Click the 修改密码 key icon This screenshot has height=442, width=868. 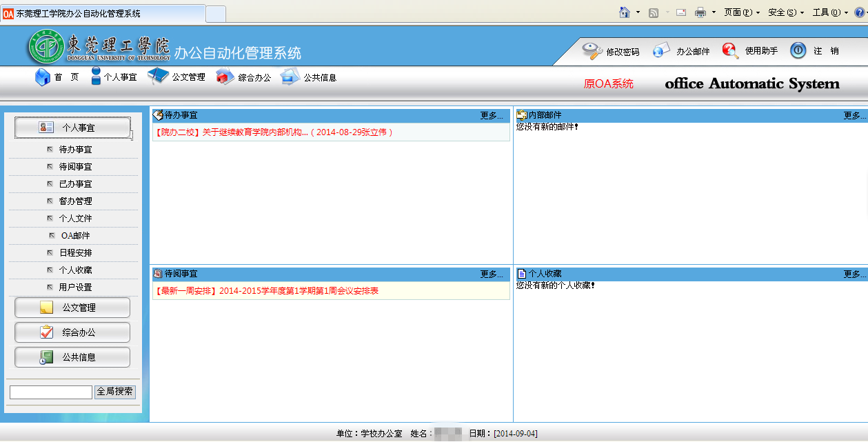click(x=592, y=51)
